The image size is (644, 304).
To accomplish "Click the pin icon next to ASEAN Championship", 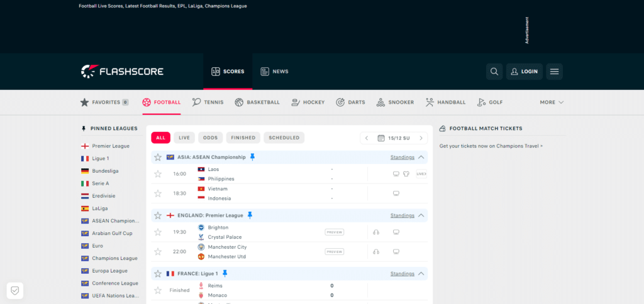I will pos(252,157).
